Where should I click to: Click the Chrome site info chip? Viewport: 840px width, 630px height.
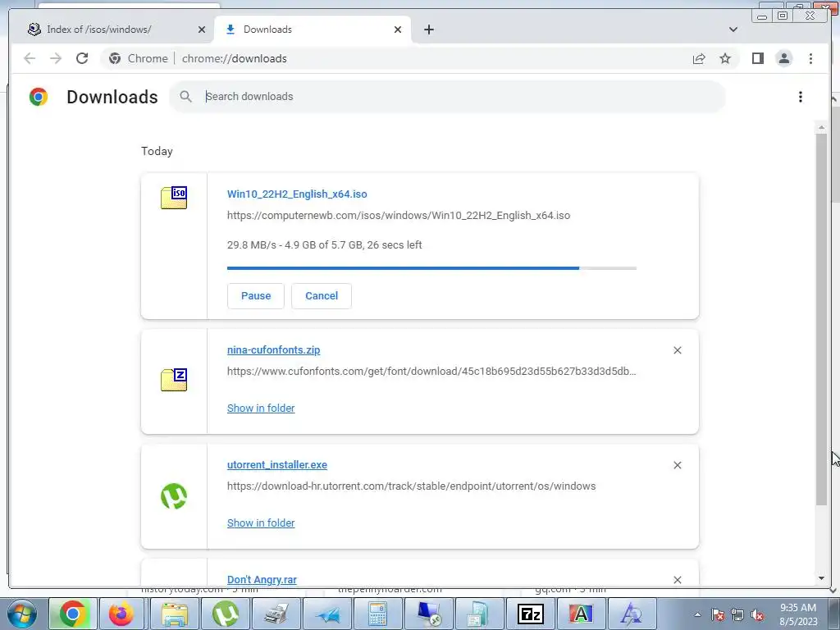click(x=138, y=58)
